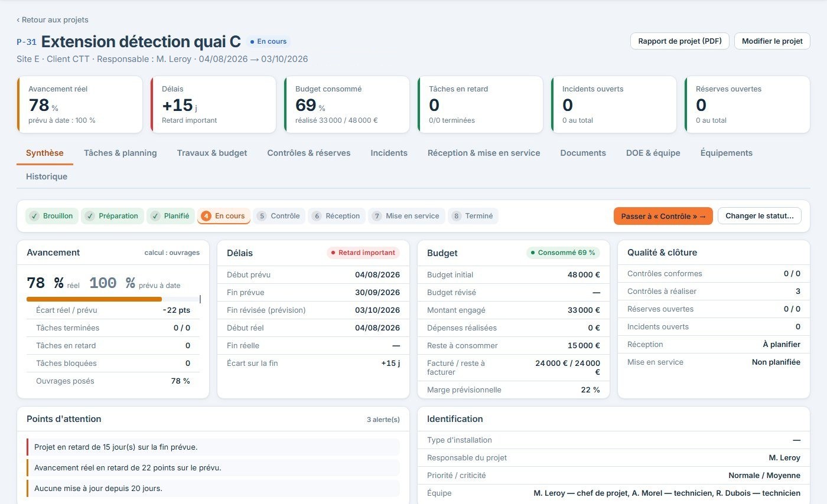827x504 pixels.
Task: Select step 8 Terminé chip
Action: click(473, 216)
